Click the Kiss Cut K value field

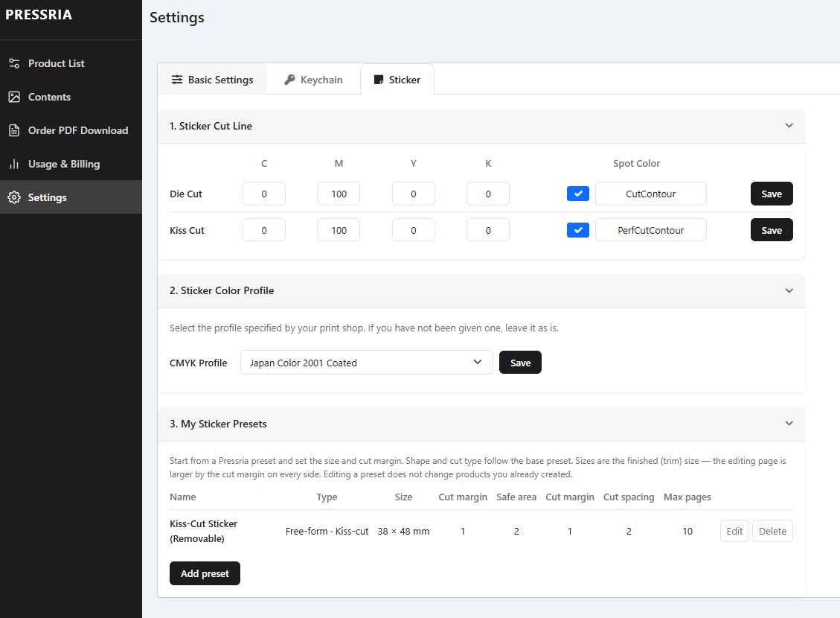tap(488, 230)
